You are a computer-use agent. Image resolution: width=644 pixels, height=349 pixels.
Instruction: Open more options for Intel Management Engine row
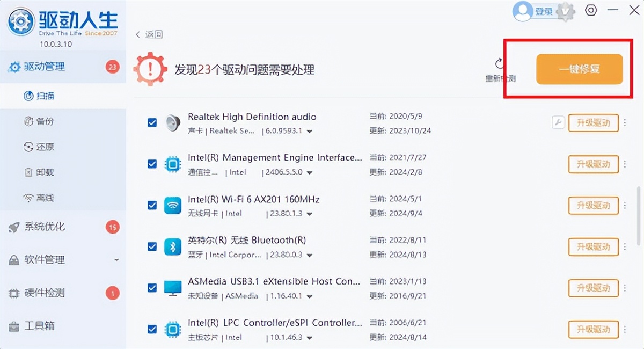[625, 164]
